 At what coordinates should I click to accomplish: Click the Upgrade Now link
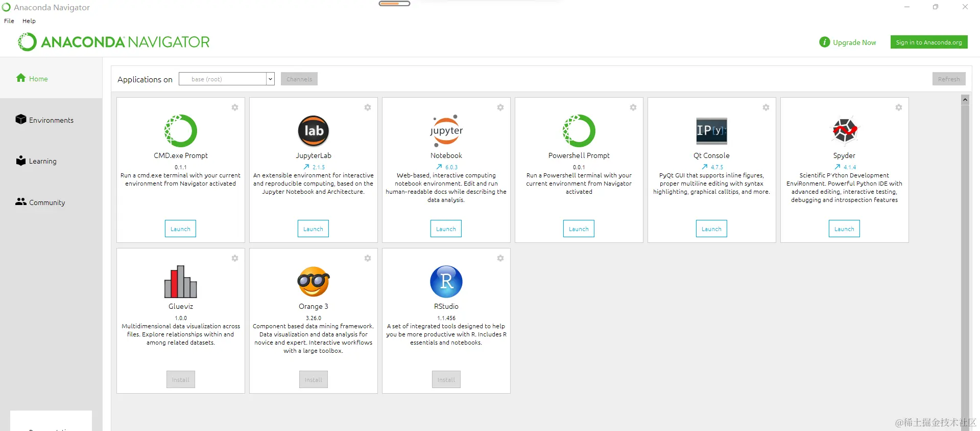click(854, 42)
